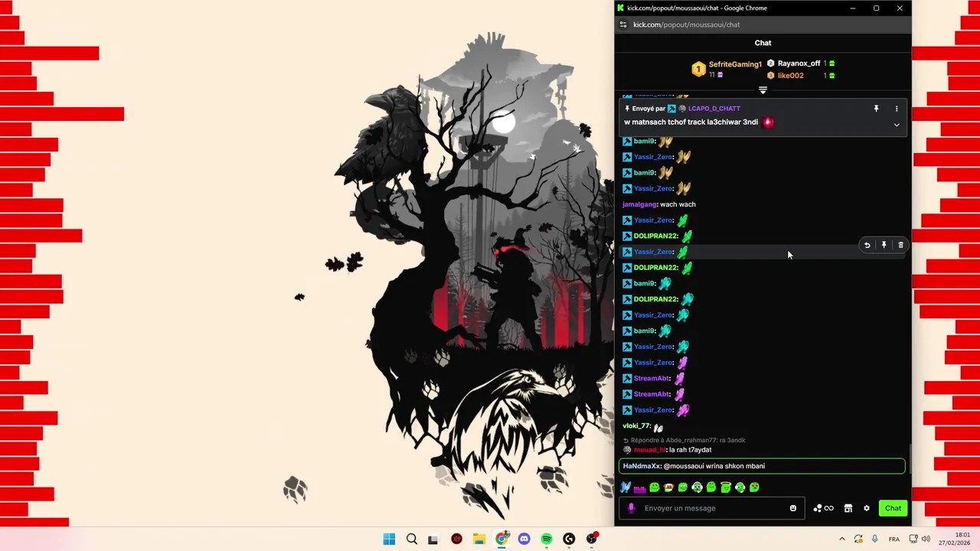The height and width of the screenshot is (551, 980).
Task: Click the mouad_ht username
Action: [x=650, y=450]
